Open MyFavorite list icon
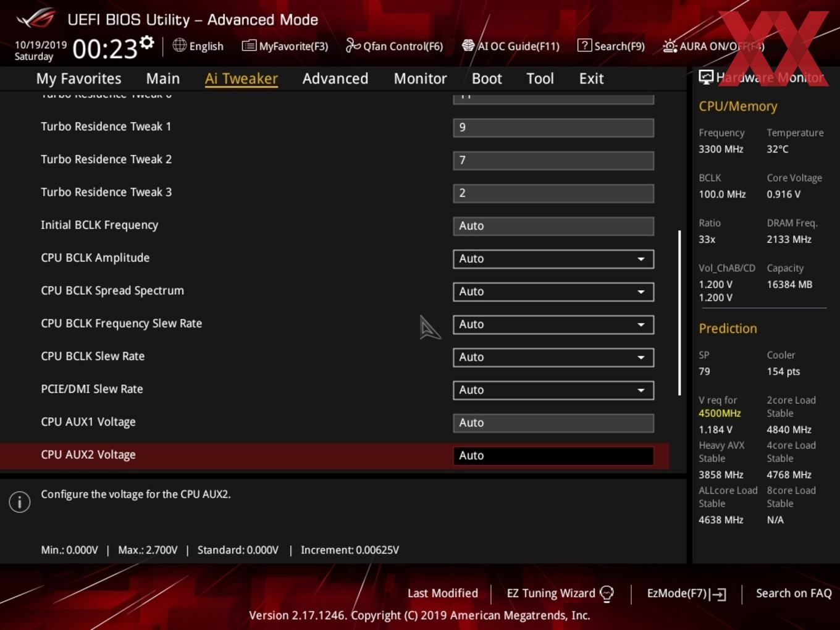This screenshot has width=840, height=630. (249, 46)
